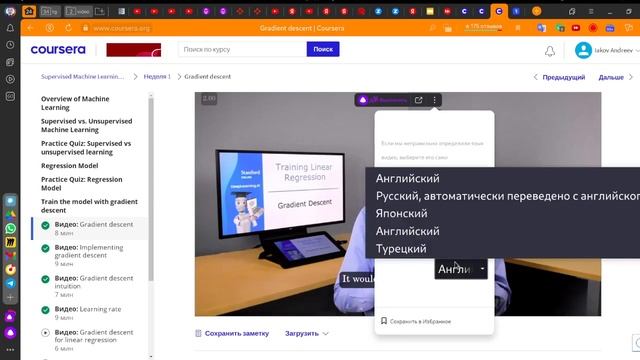Open the user avatar profile icon

point(583,50)
